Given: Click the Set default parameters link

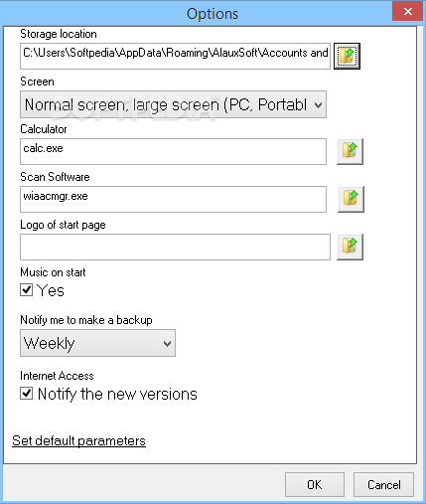Looking at the screenshot, I should 78,441.
